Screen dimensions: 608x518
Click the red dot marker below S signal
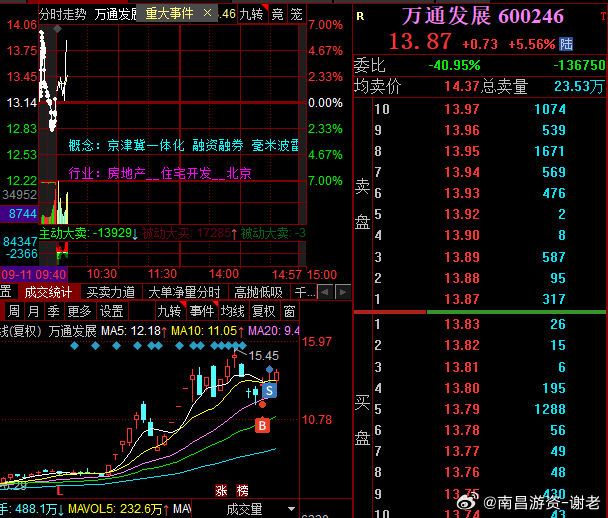click(x=263, y=405)
